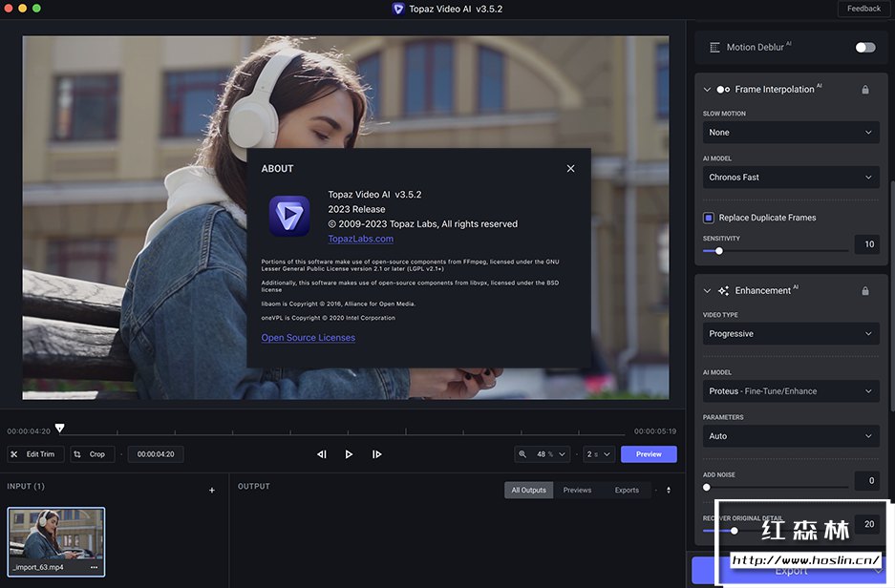This screenshot has width=895, height=588.
Task: Open options menu on _import_63.mp4 thumbnail
Action: coord(94,567)
